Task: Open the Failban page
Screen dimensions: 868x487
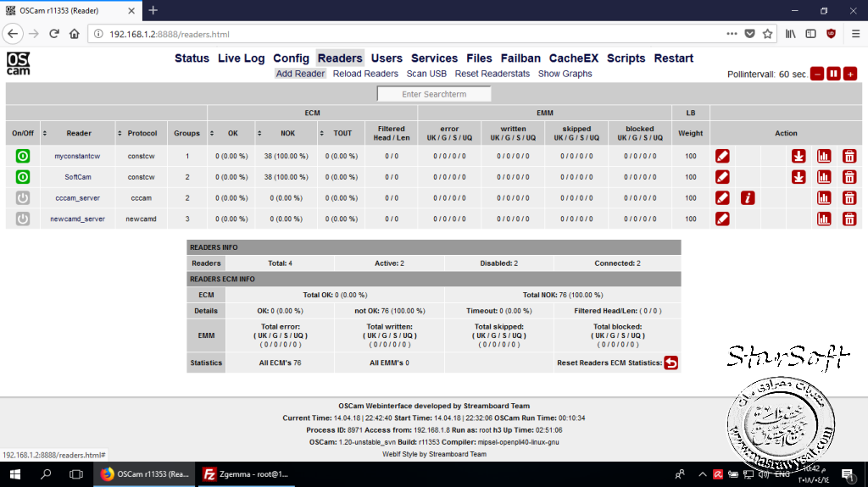Action: point(520,58)
